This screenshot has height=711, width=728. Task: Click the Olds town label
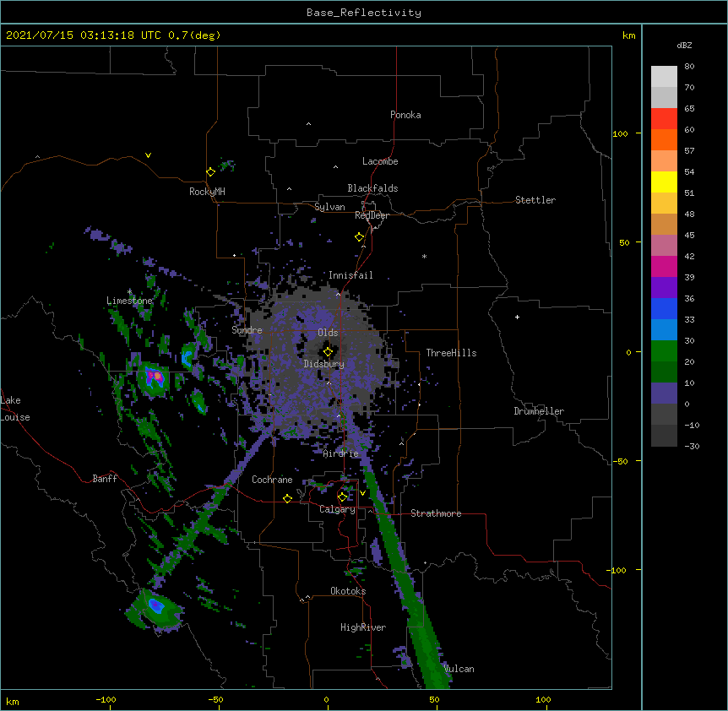(x=328, y=333)
